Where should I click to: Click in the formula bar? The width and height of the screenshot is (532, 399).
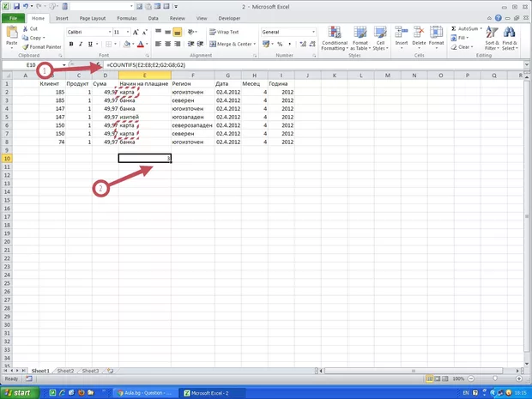tap(314, 65)
